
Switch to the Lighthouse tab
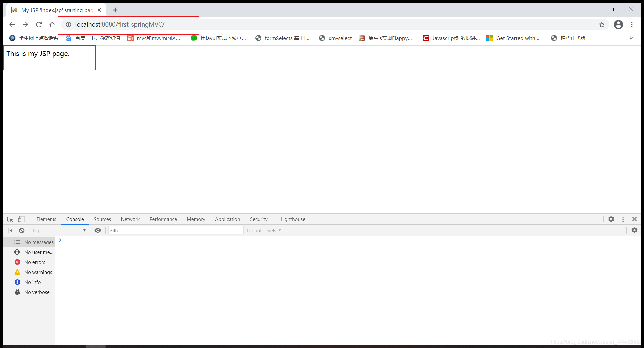[293, 219]
